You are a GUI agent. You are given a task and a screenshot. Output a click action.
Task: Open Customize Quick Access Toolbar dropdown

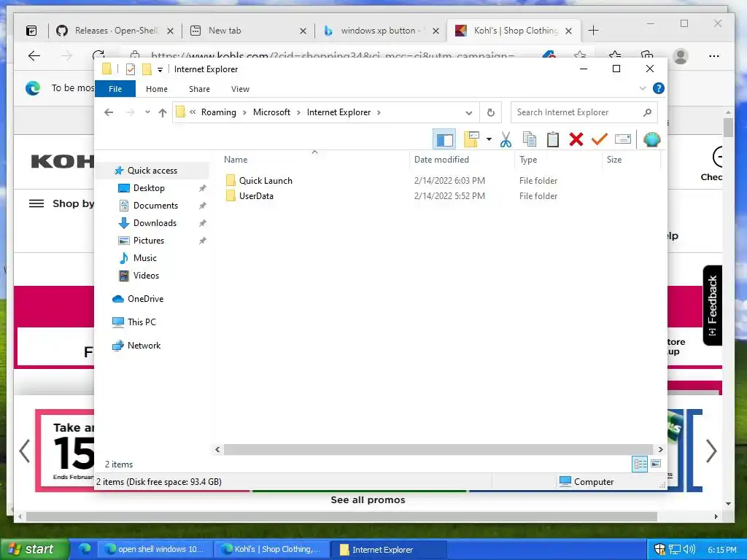[160, 70]
